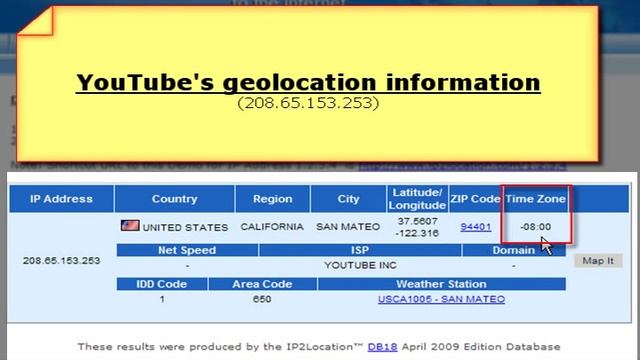The height and width of the screenshot is (360, 640).
Task: Click the Time Zone column header
Action: [536, 199]
